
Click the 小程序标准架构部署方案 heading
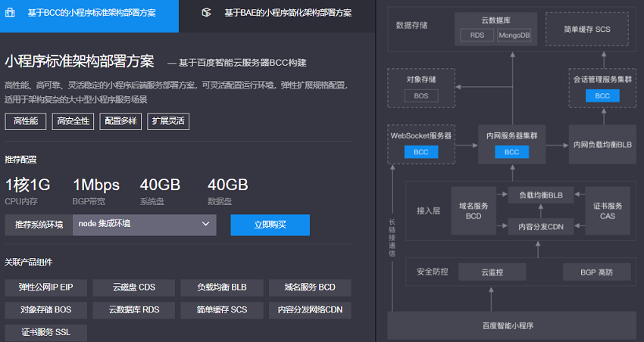point(80,61)
